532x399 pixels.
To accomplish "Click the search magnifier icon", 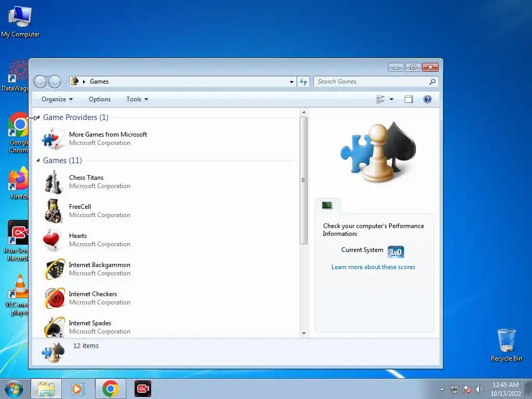I will [x=432, y=82].
